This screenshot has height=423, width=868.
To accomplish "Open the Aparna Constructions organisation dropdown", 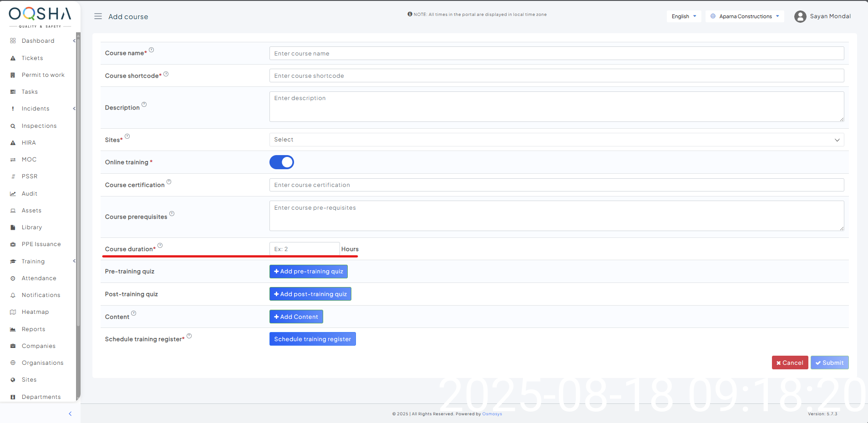I will 745,16.
